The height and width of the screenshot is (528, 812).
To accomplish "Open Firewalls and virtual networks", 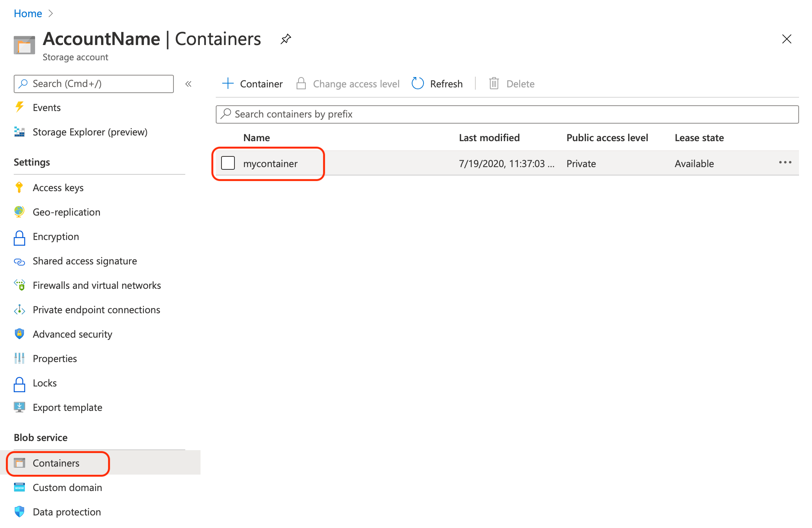I will point(97,285).
